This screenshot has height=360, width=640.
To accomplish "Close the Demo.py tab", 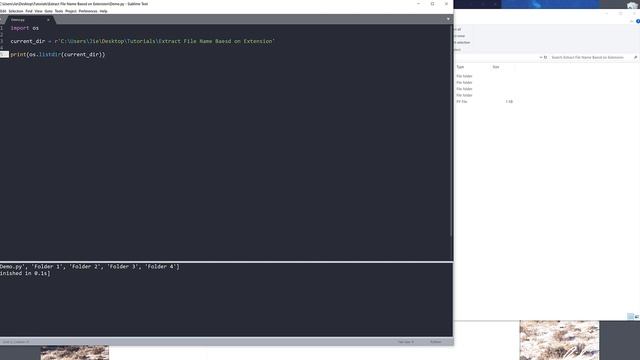I will click(x=48, y=20).
